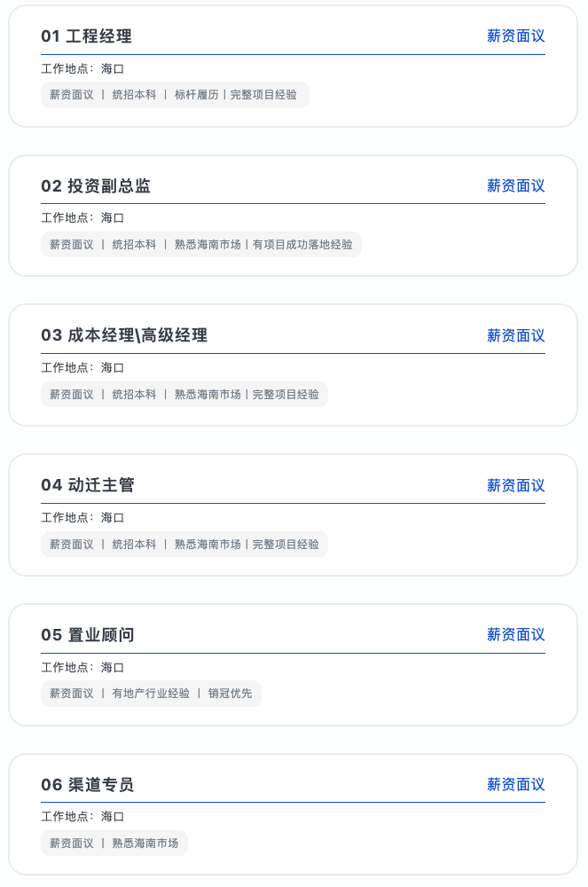The height and width of the screenshot is (887, 588).
Task: Click 薪资面议 beside 成本经理\高级经理
Action: click(515, 336)
